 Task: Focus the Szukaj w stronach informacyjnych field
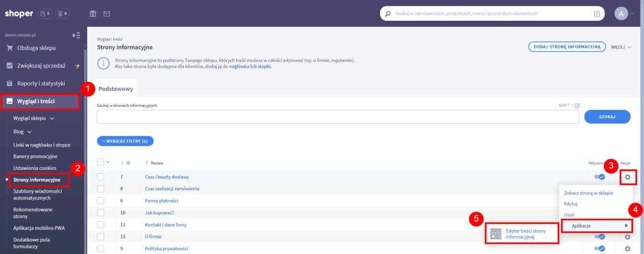(338, 117)
